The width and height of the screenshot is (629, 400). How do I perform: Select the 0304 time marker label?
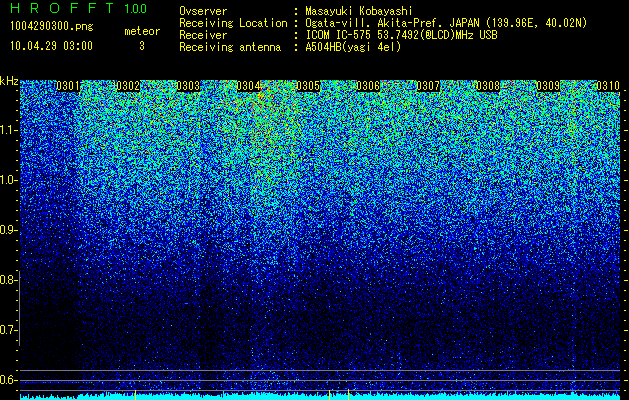(x=248, y=86)
